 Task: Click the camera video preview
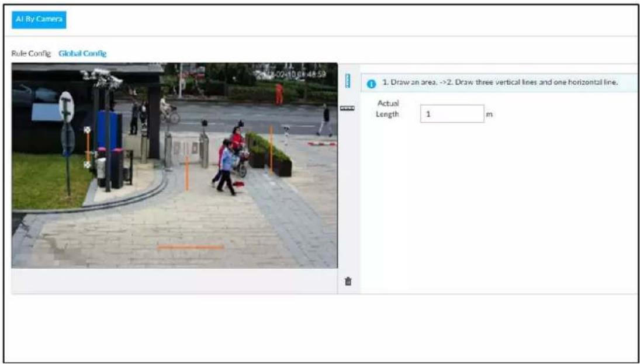tap(175, 165)
